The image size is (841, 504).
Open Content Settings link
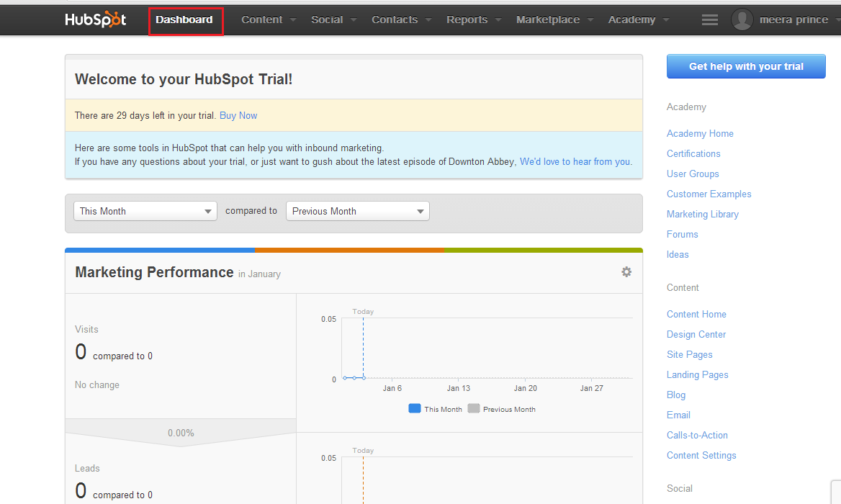click(x=701, y=455)
